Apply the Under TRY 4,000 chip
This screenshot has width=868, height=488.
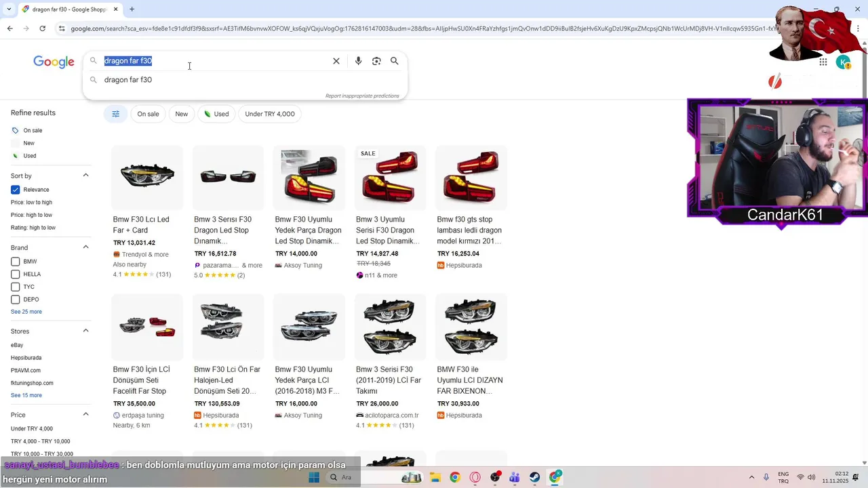click(270, 114)
